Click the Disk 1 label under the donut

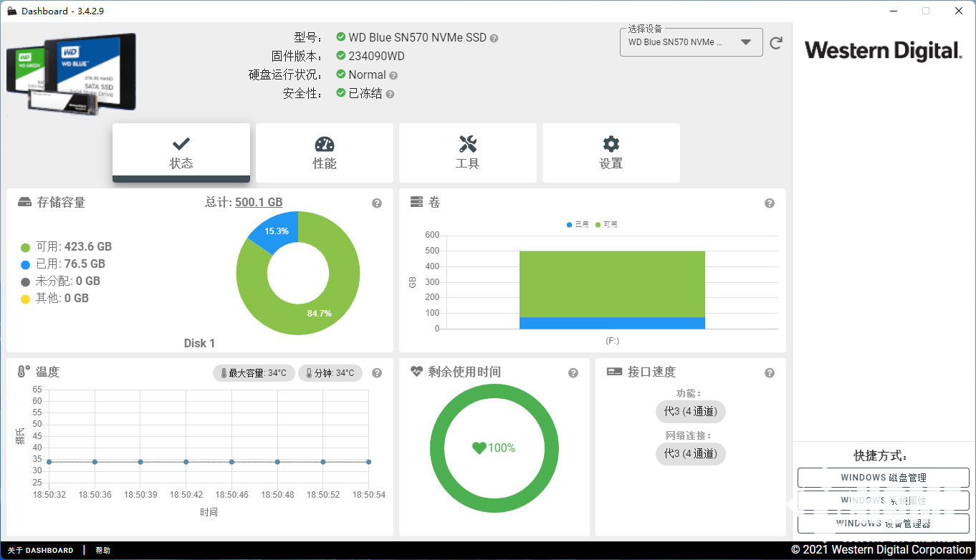point(199,343)
